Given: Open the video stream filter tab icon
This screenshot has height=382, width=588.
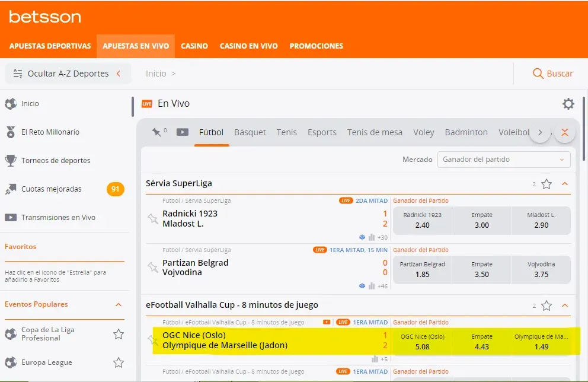Looking at the screenshot, I should [183, 132].
